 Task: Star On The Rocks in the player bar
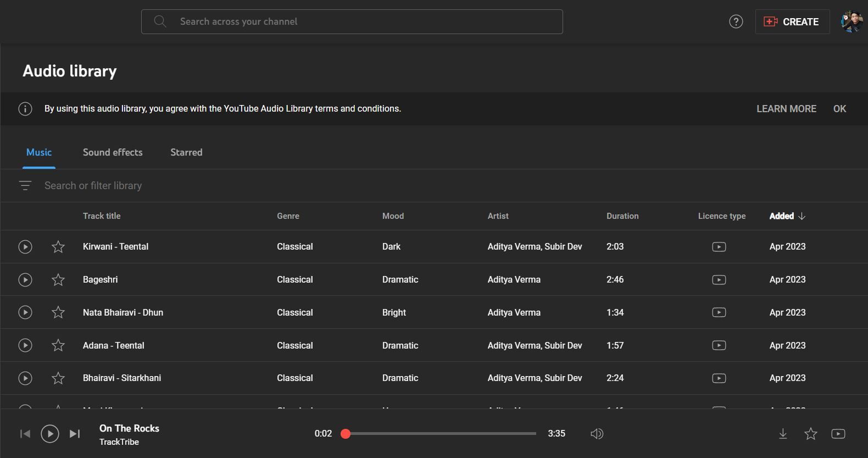point(811,434)
